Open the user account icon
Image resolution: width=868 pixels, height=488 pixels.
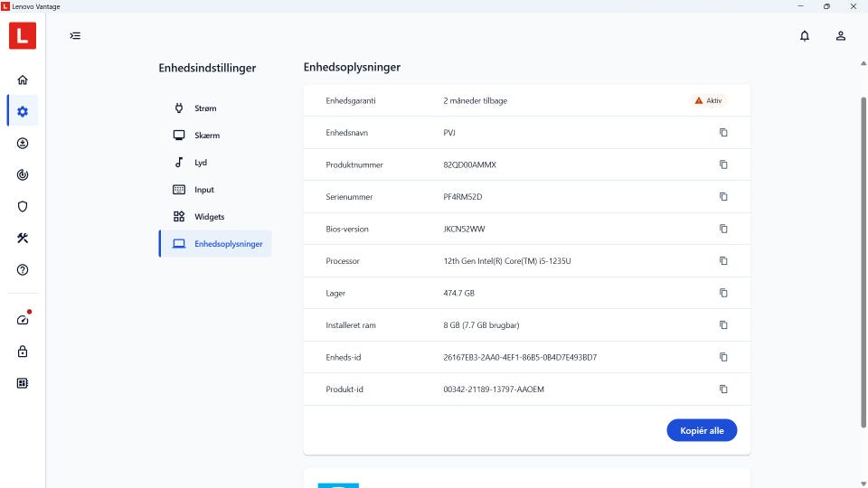click(840, 36)
